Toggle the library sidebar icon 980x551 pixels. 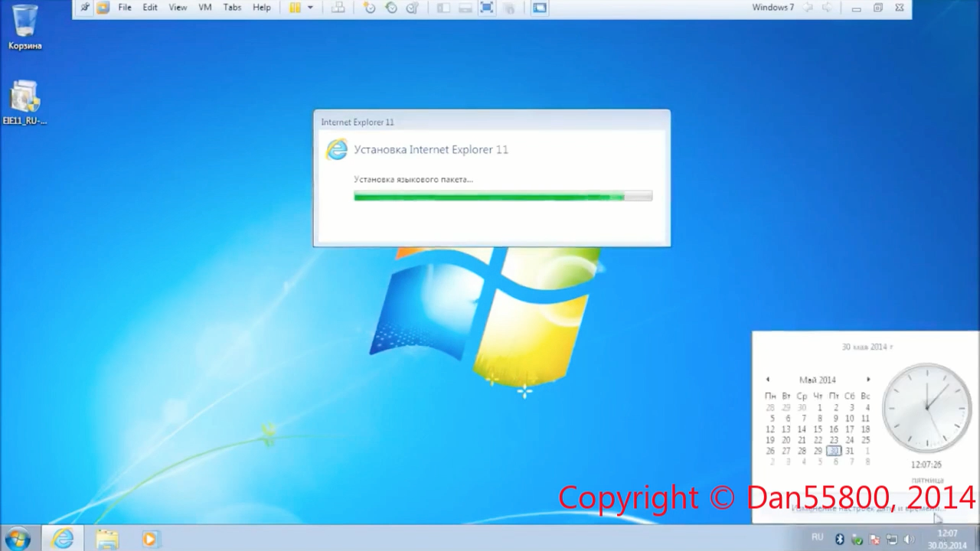(443, 8)
